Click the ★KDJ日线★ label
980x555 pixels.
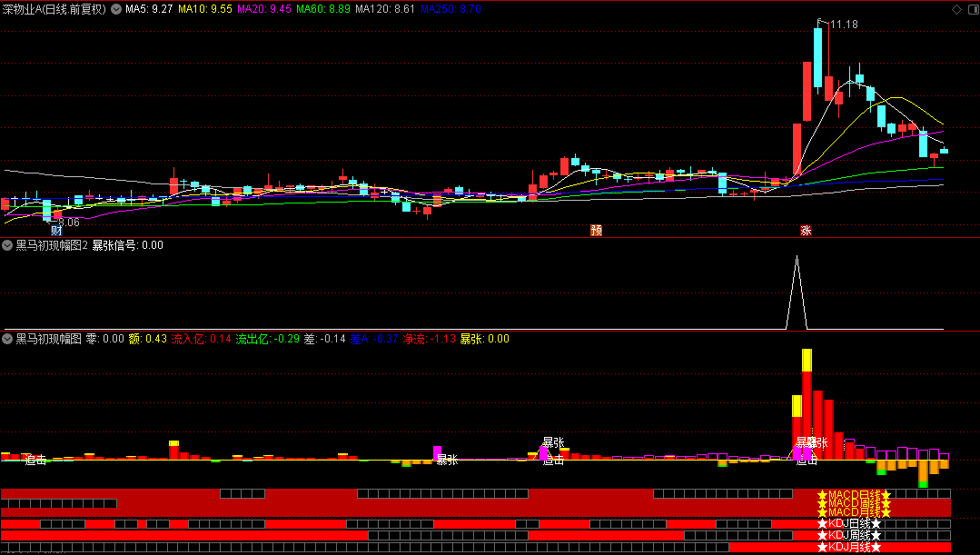(849, 524)
